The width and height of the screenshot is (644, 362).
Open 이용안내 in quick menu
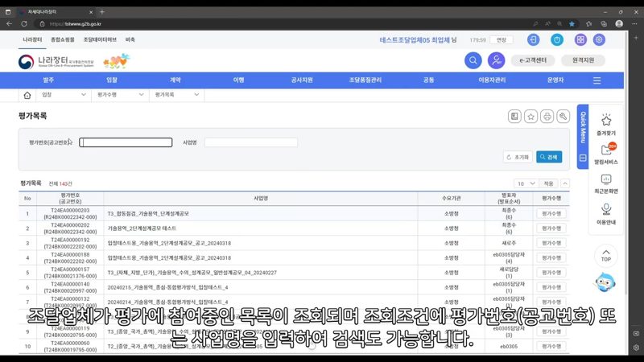pos(606,214)
